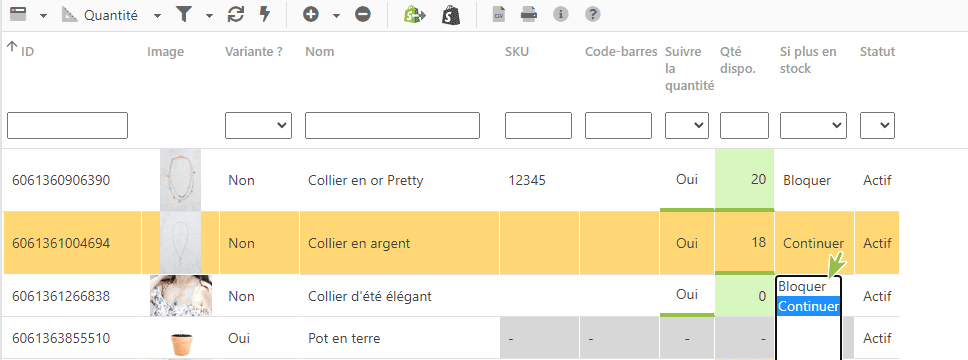Screen dimensions: 968x360
Task: Click the printer icon
Action: 528,14
